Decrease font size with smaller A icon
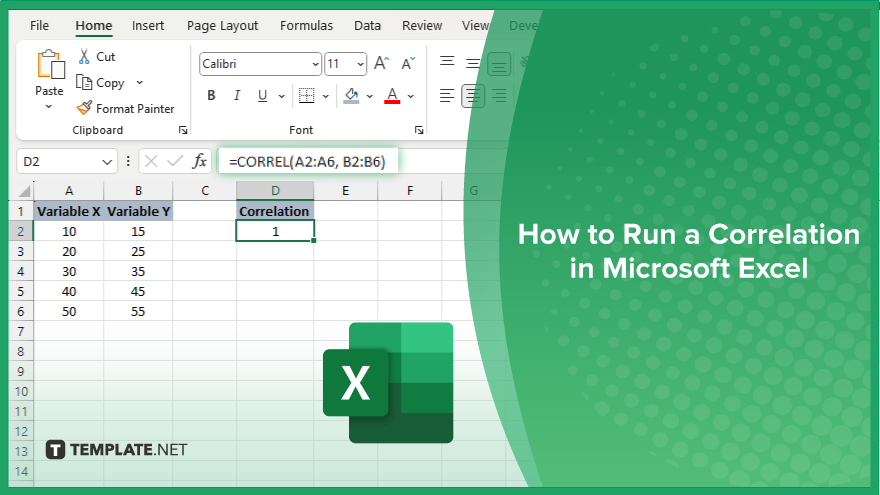The width and height of the screenshot is (880, 495). (x=408, y=63)
